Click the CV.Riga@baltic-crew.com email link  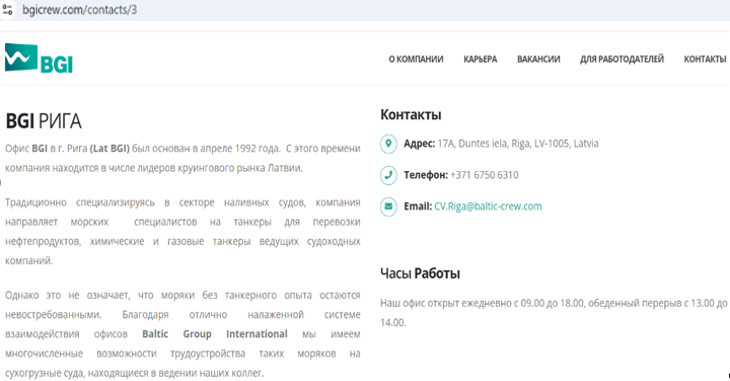pyautogui.click(x=488, y=206)
